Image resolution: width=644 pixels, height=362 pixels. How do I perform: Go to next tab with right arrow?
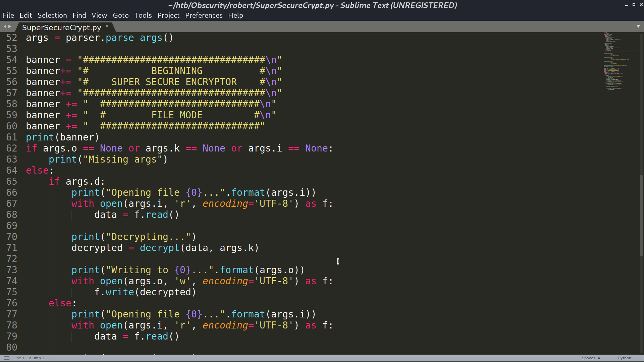point(10,26)
